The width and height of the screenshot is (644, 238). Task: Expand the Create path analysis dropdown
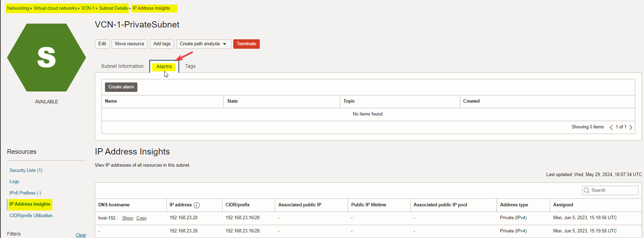[x=225, y=44]
